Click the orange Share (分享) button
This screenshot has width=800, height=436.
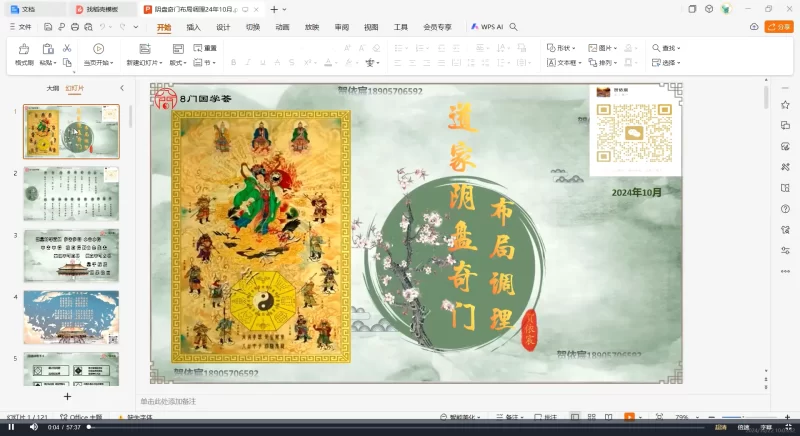778,27
